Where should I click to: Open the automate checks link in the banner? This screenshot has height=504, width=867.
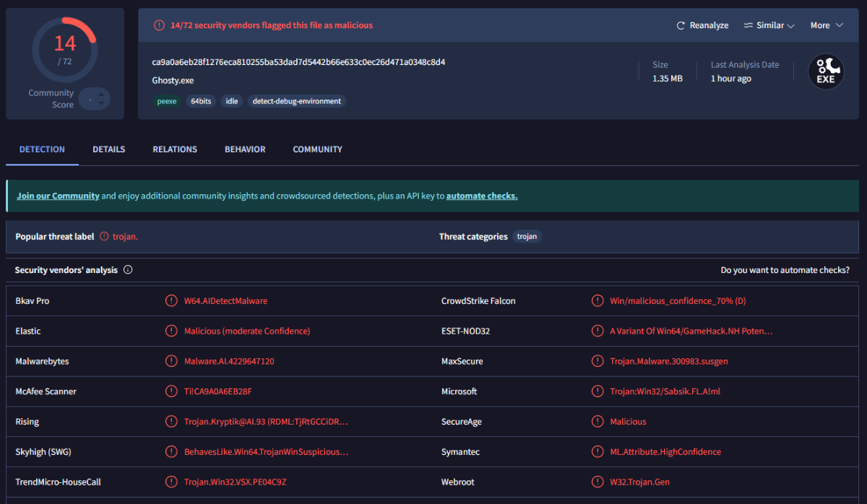pyautogui.click(x=482, y=196)
